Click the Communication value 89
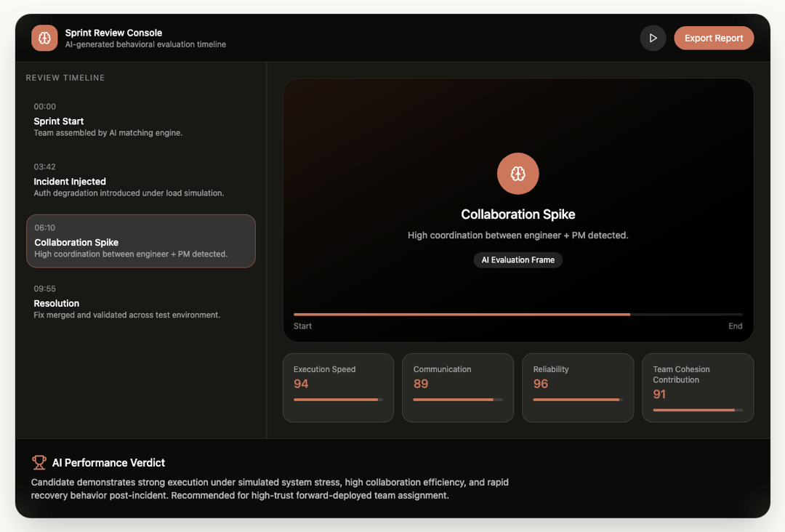This screenshot has height=532, width=785. [421, 384]
